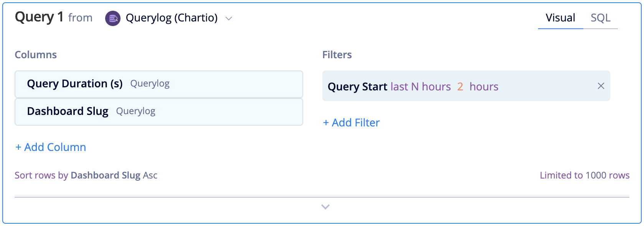Change the Limited to 1000 rows setting
The height and width of the screenshot is (226, 644).
(x=585, y=175)
